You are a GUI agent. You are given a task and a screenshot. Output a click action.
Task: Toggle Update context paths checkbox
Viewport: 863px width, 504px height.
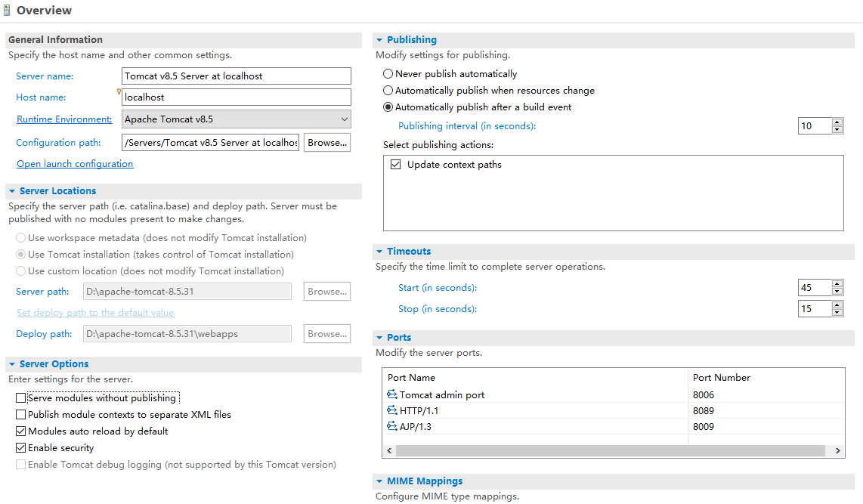(x=395, y=165)
